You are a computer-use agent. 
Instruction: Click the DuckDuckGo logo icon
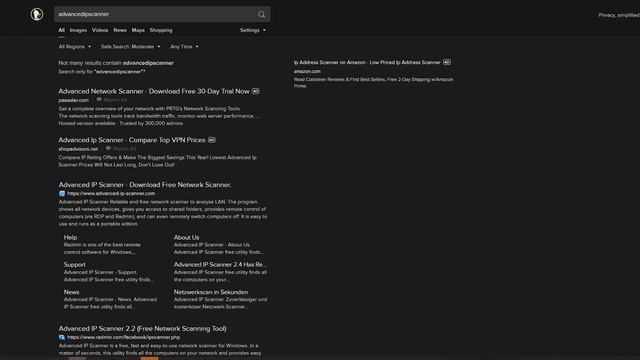pyautogui.click(x=37, y=14)
